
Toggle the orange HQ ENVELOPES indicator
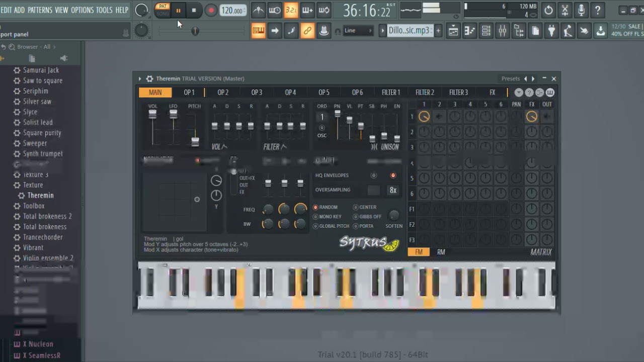coord(393,175)
